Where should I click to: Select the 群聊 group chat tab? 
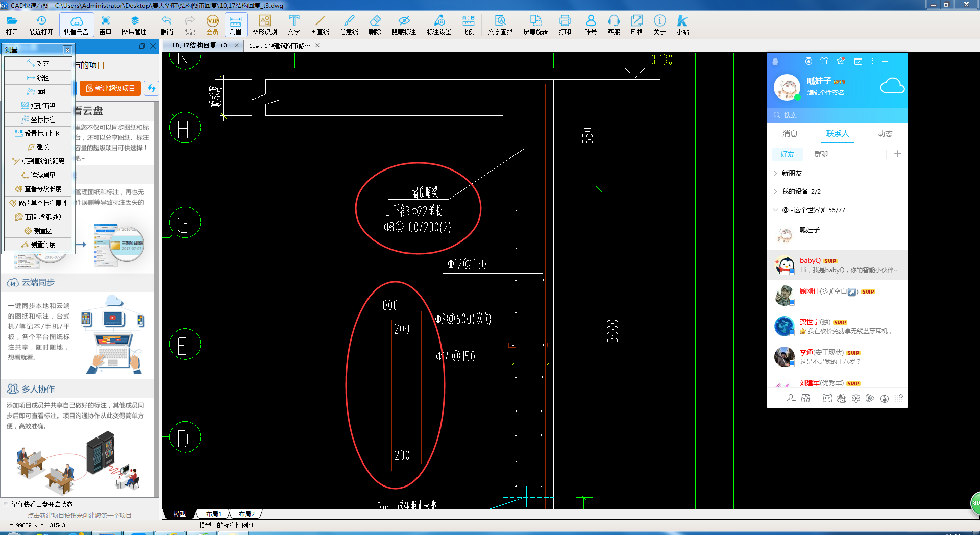click(x=821, y=154)
